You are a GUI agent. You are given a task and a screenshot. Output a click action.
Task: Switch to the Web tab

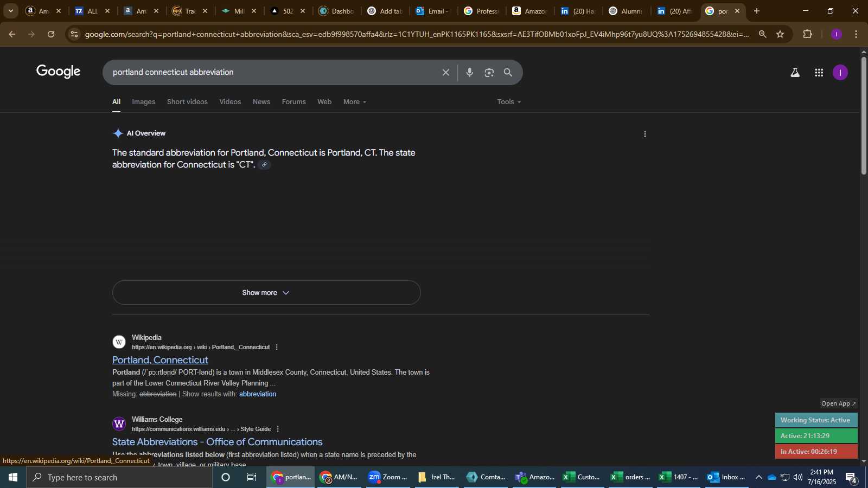click(324, 102)
